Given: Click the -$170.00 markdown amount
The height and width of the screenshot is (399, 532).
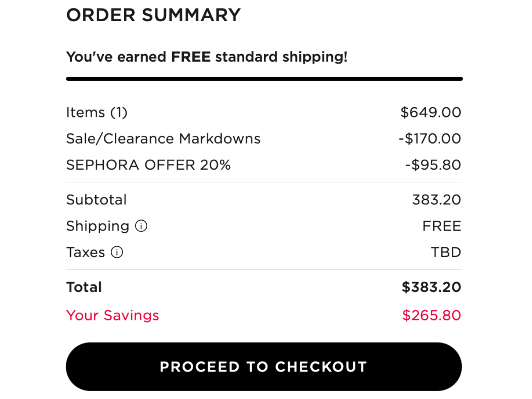Looking at the screenshot, I should click(x=430, y=139).
